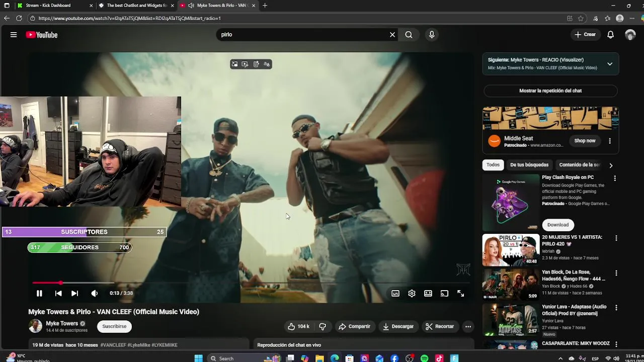Bookmark this page with the star icon
This screenshot has width=644, height=362.
(x=581, y=18)
